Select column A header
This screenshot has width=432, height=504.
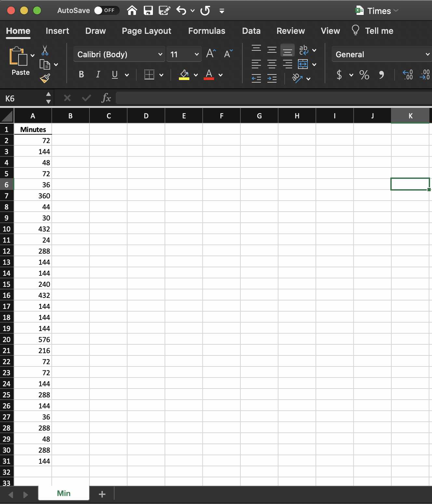pyautogui.click(x=33, y=116)
